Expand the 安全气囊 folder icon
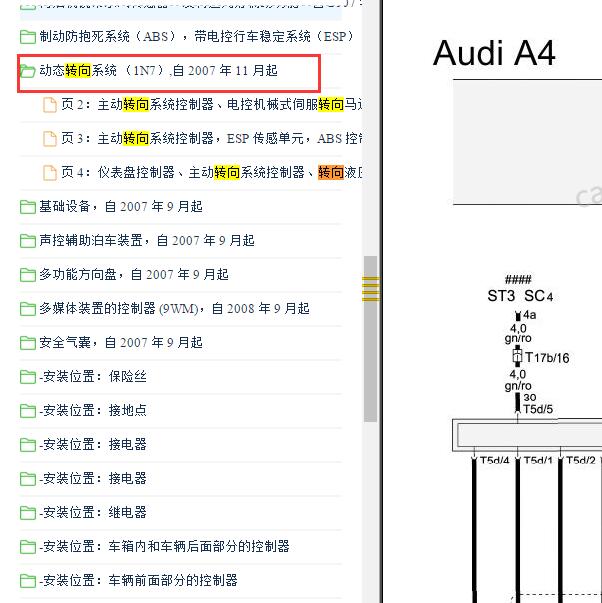This screenshot has width=602, height=603. coord(28,343)
